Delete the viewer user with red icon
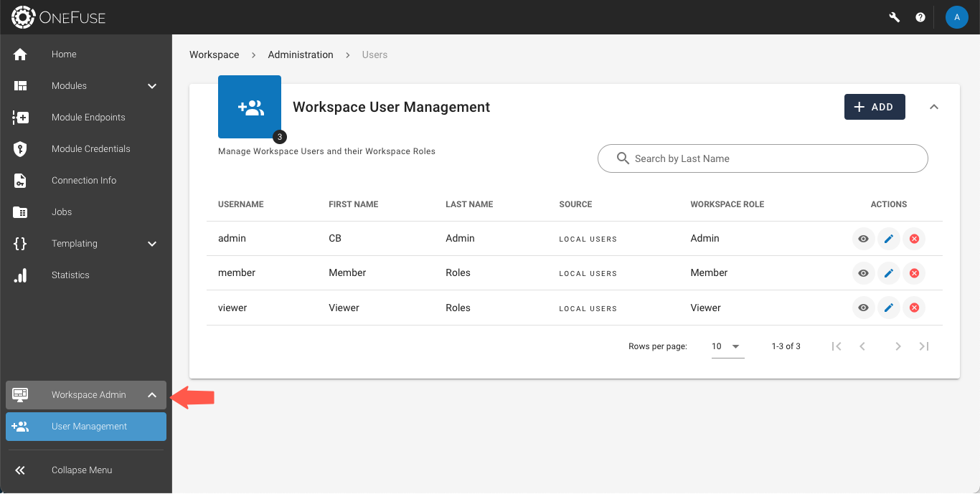The image size is (980, 494). click(914, 308)
